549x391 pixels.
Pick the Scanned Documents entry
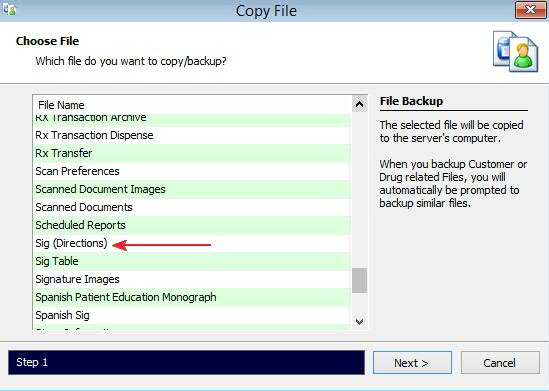tap(192, 207)
